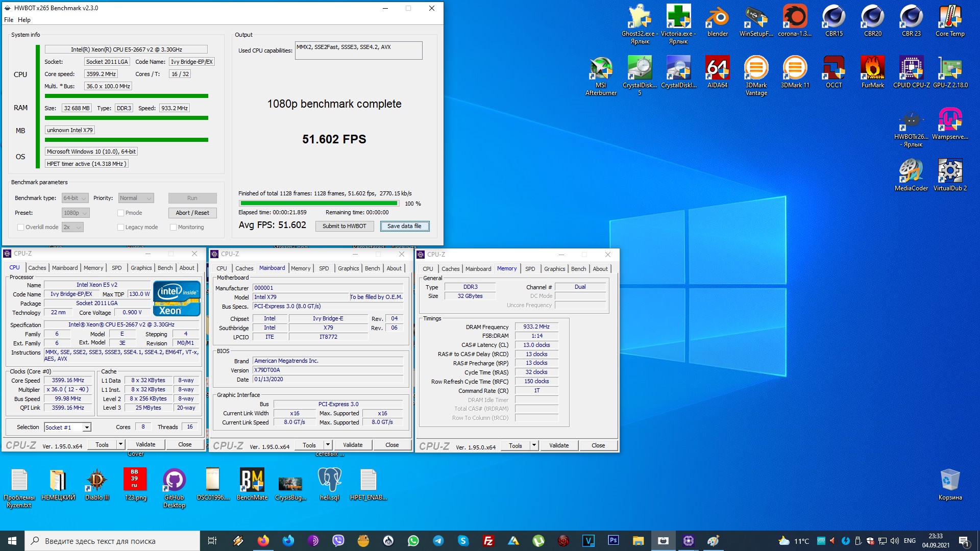Click the Abort / Reset button
Image resolution: width=980 pixels, height=551 pixels.
pos(192,213)
